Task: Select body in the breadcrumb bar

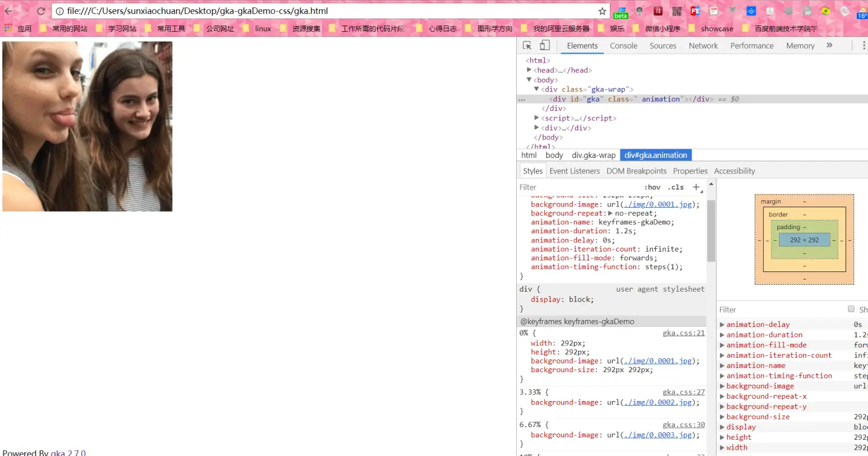Action: pyautogui.click(x=554, y=155)
